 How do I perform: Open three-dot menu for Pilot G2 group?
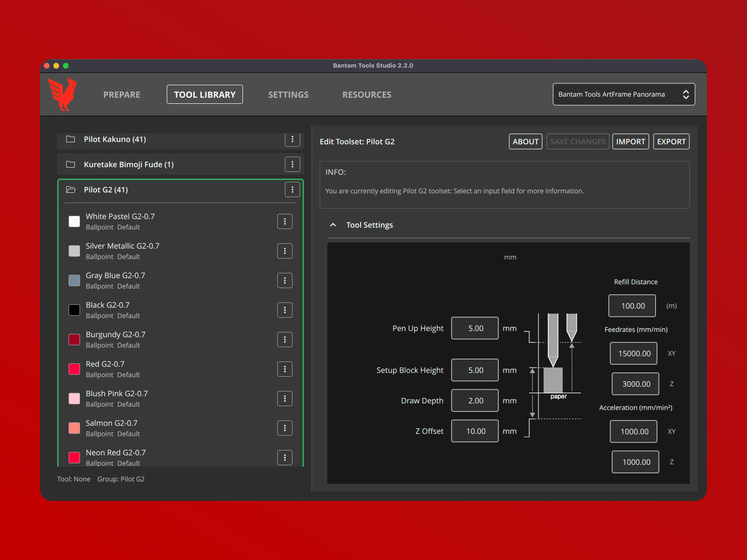[x=292, y=190]
